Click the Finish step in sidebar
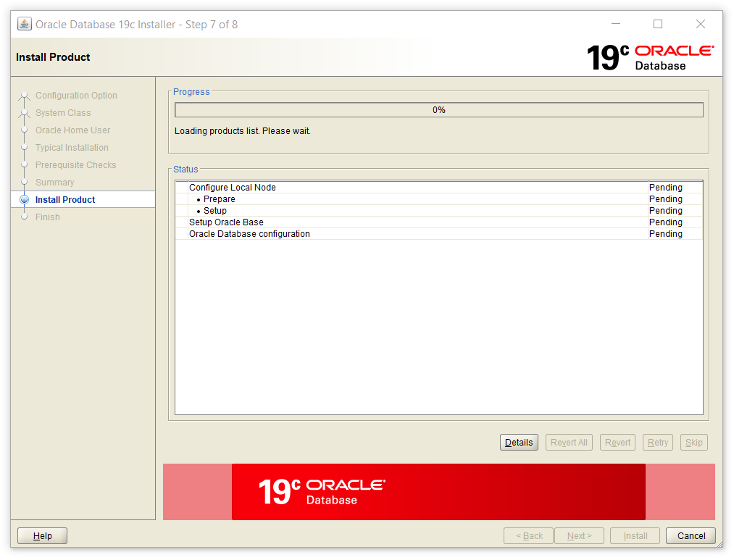734x560 pixels. click(x=48, y=217)
